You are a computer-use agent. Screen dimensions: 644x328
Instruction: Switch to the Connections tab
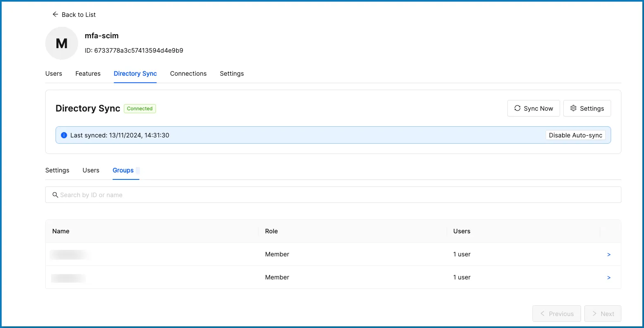(188, 73)
